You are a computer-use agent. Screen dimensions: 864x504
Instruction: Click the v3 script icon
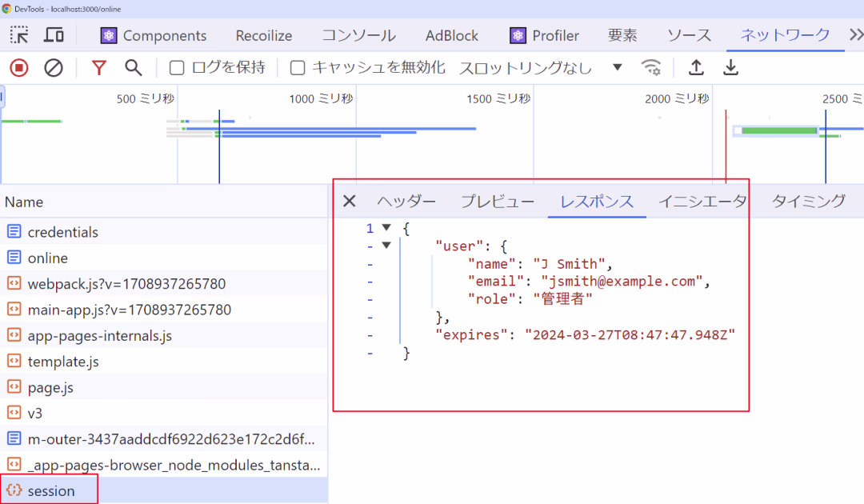(x=14, y=413)
